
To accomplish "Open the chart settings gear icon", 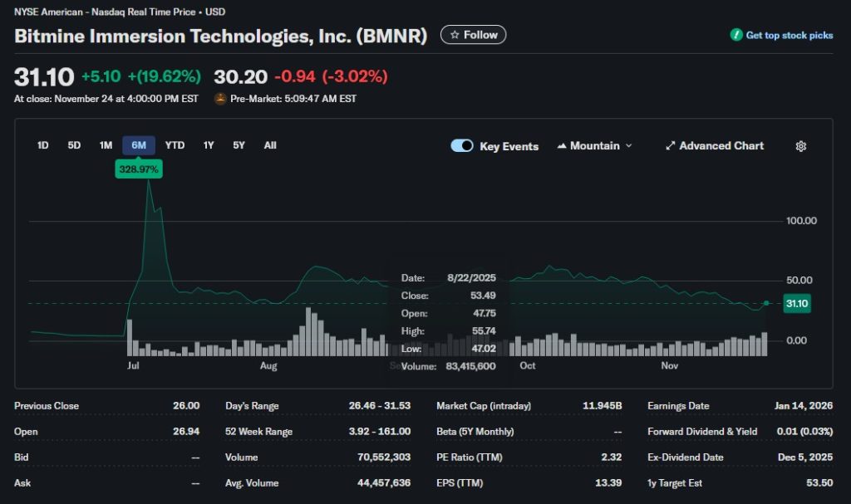I will click(x=800, y=145).
